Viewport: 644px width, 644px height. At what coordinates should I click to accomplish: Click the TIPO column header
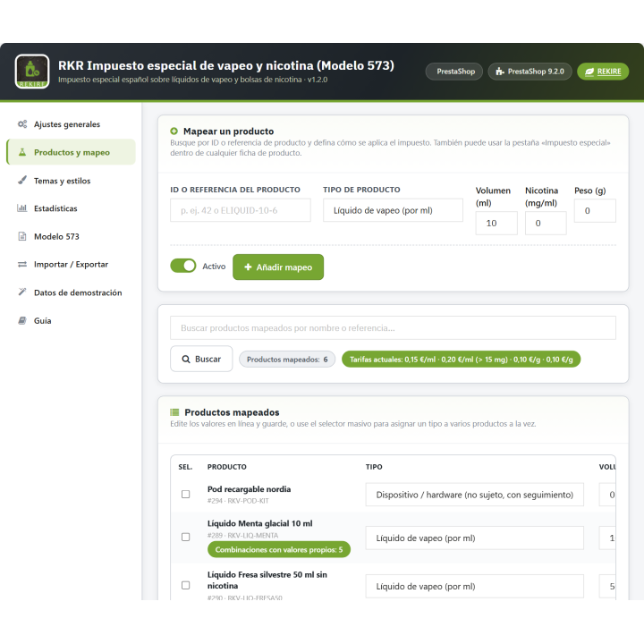(x=374, y=467)
